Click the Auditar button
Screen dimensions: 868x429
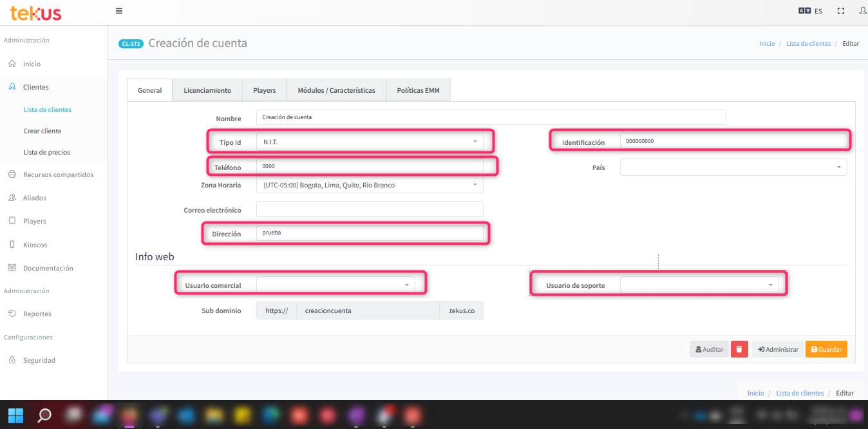click(x=709, y=349)
